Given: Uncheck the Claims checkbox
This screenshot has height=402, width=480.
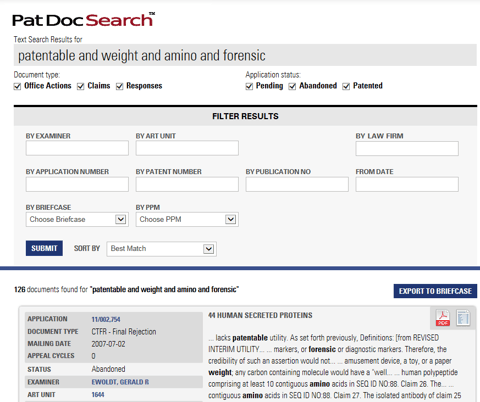Looking at the screenshot, I should click(x=80, y=86).
